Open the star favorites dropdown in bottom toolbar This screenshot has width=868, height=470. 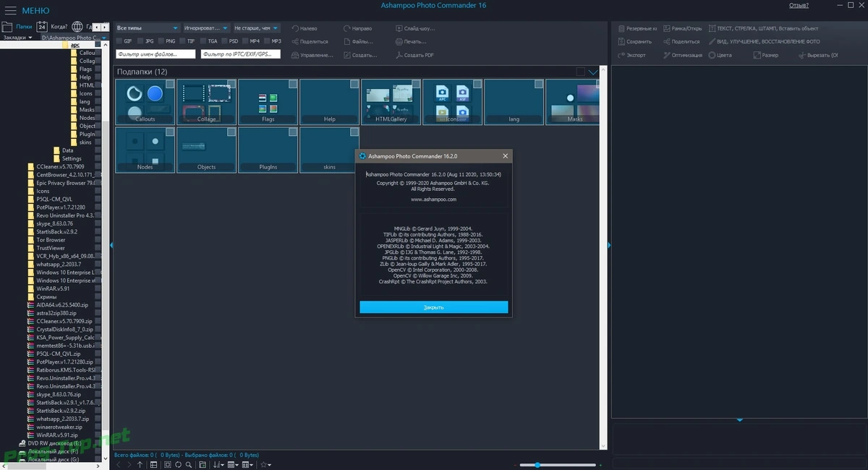pos(266,465)
